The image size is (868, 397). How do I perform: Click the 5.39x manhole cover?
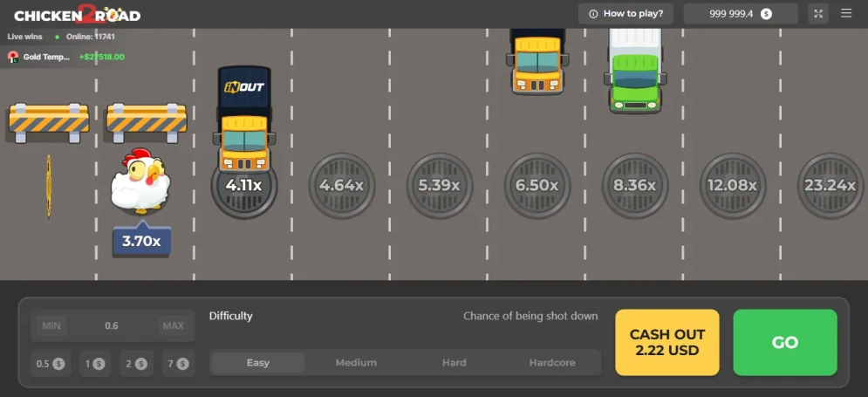pos(439,186)
